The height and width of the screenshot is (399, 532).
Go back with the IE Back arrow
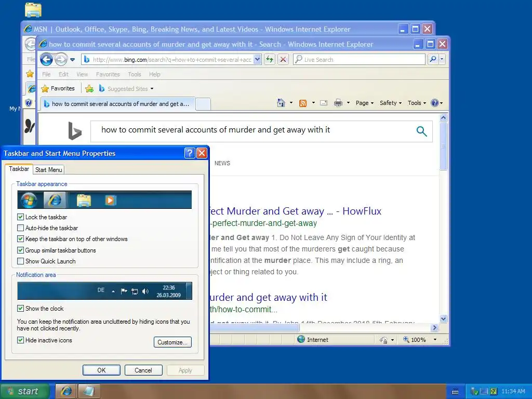tap(46, 60)
